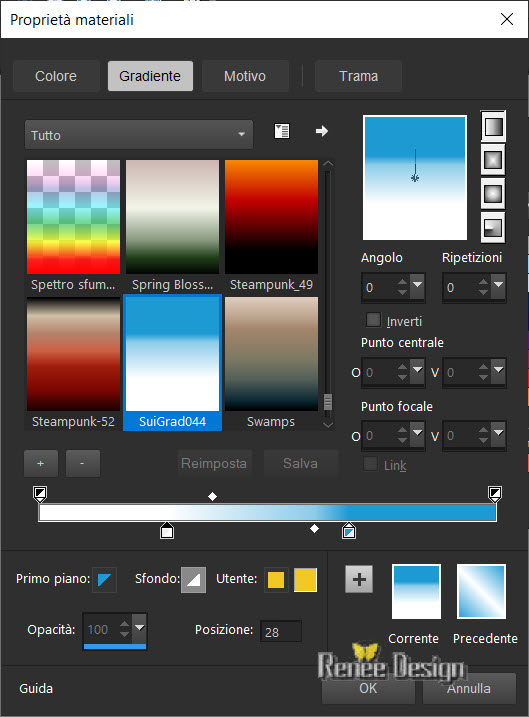The image size is (529, 717).
Task: Switch to the Motivo tab
Action: pyautogui.click(x=245, y=76)
